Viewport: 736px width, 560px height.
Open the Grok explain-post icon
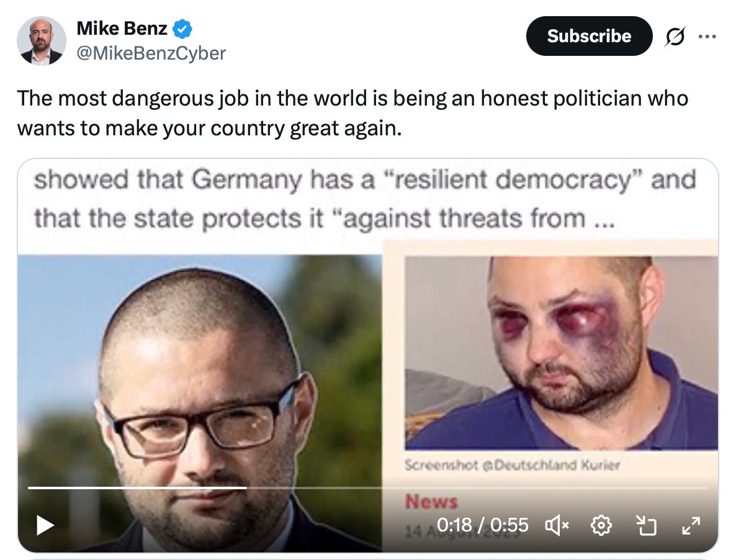675,36
